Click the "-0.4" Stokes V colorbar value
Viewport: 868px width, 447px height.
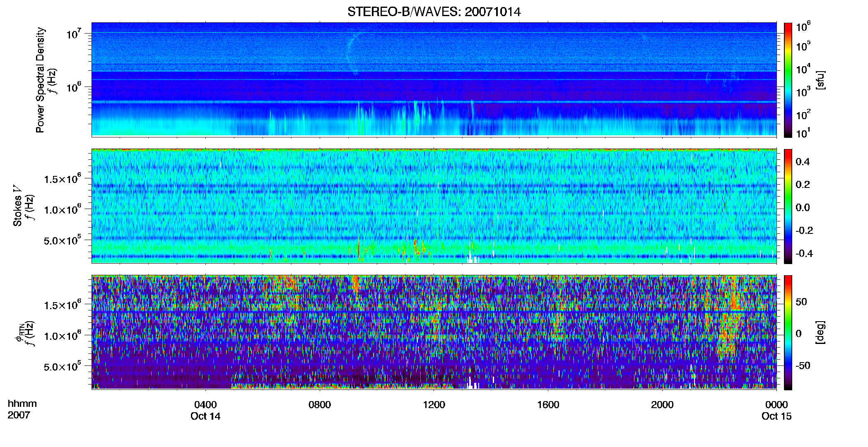pyautogui.click(x=804, y=254)
